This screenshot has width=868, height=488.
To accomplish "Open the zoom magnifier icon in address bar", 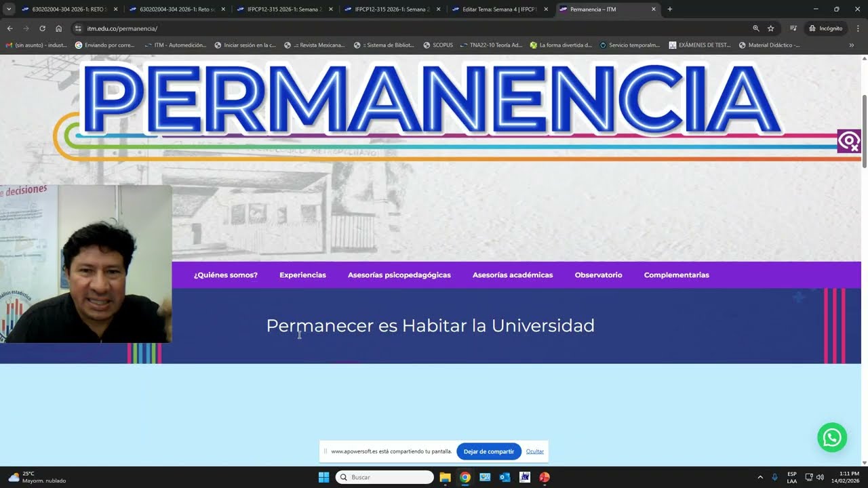I will coord(756,28).
